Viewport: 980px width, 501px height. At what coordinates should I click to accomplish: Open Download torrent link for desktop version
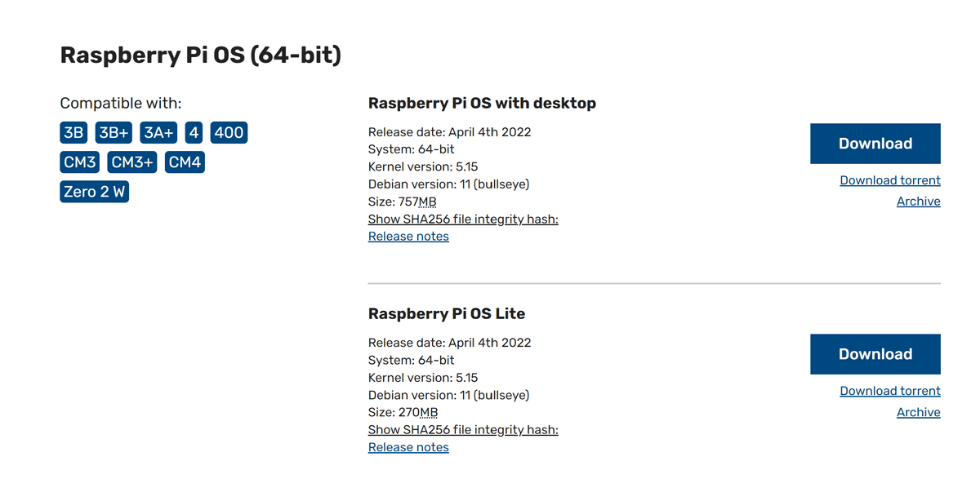point(890,180)
